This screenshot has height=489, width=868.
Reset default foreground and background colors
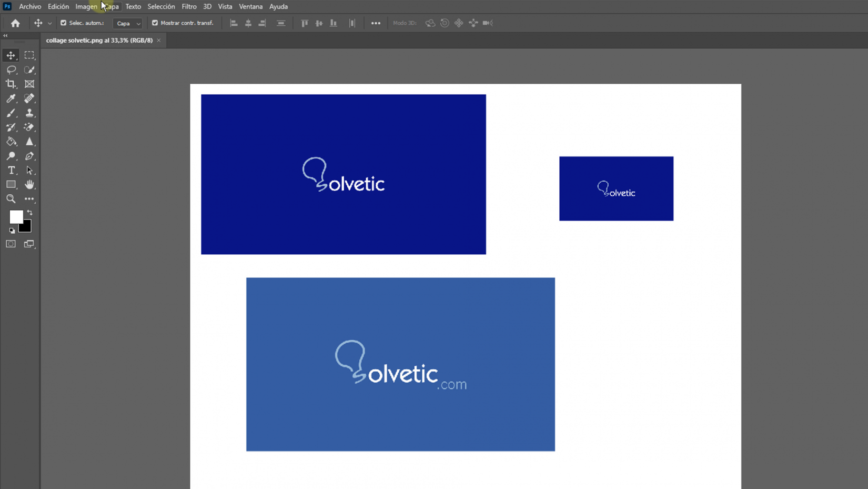tap(12, 231)
